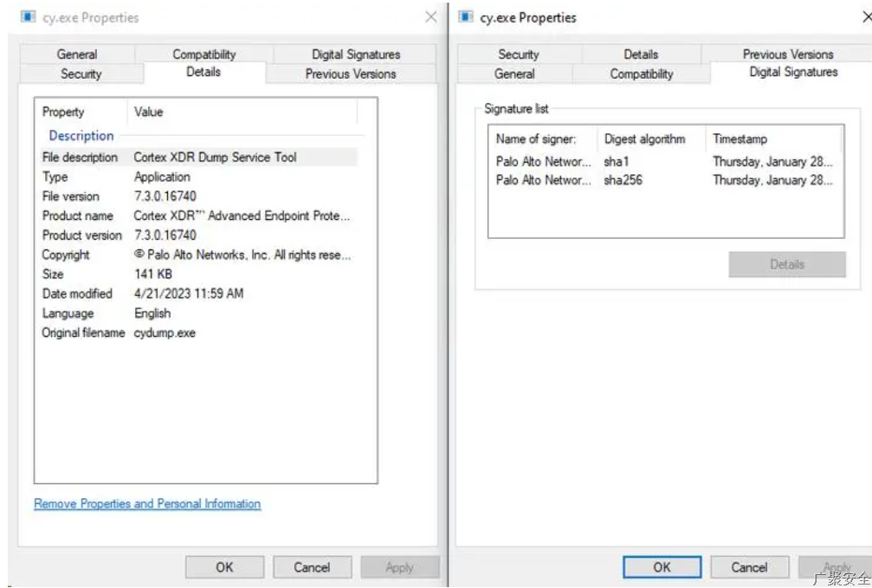872x588 pixels.
Task: Click the Description group heading
Action: pyautogui.click(x=81, y=136)
